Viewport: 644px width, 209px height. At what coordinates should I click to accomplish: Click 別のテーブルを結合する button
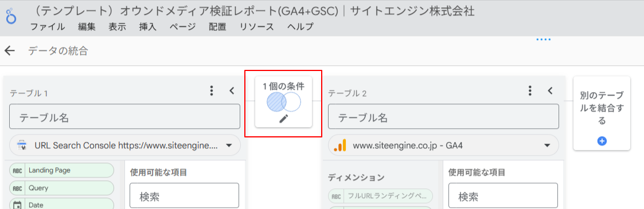click(x=602, y=113)
